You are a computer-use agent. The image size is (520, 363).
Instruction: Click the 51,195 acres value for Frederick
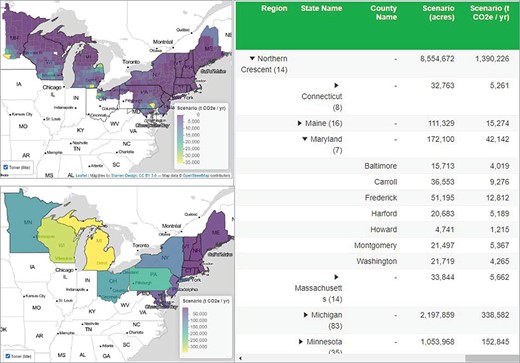click(x=443, y=198)
